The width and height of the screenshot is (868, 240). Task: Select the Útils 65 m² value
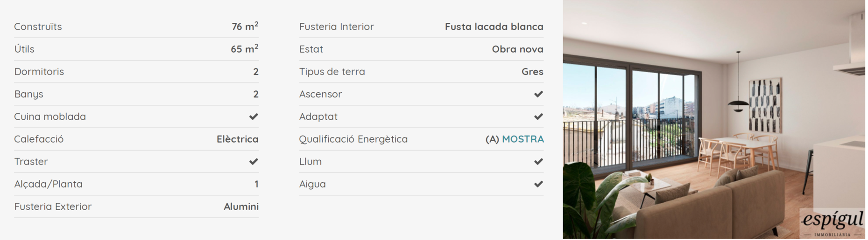tap(244, 48)
